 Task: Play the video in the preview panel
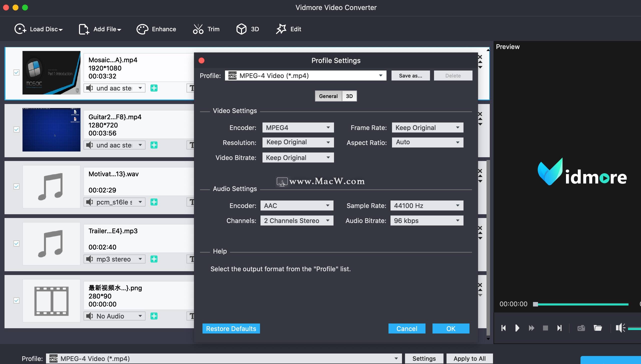coord(517,328)
